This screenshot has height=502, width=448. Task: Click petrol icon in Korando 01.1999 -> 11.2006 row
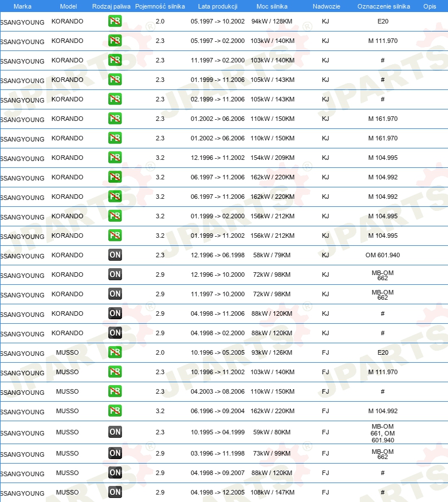[x=115, y=80]
